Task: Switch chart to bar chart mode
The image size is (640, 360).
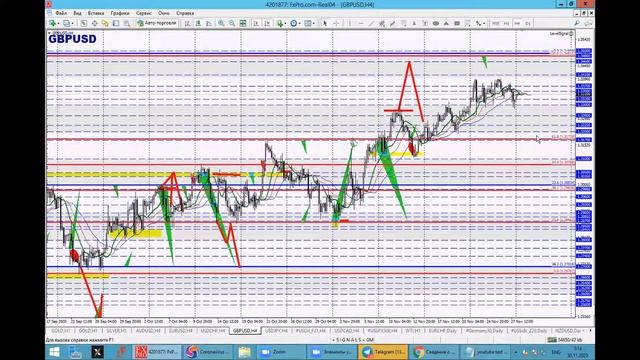Action: tap(188, 23)
